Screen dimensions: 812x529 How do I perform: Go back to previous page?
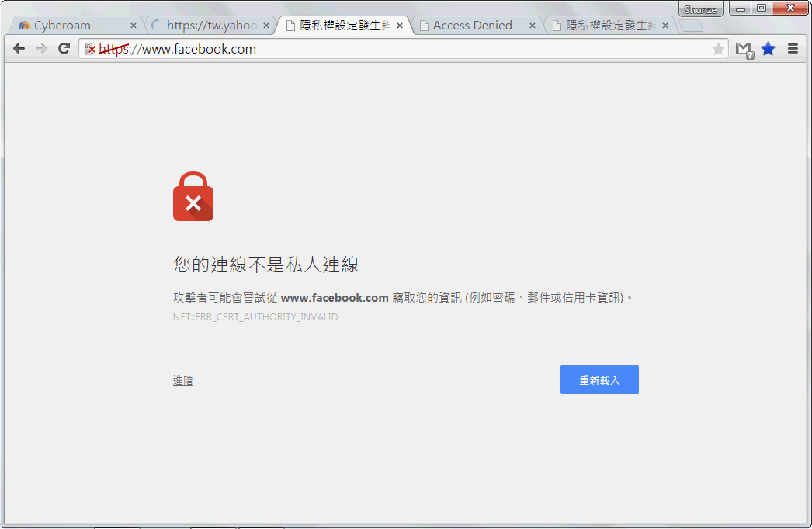pyautogui.click(x=19, y=49)
